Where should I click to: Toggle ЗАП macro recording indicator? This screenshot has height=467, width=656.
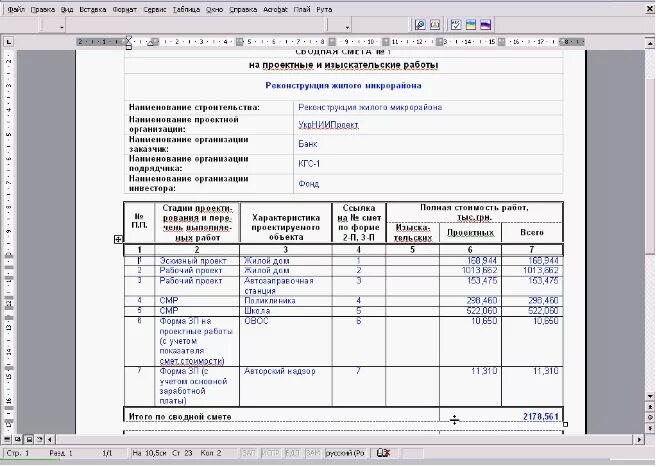pos(249,453)
